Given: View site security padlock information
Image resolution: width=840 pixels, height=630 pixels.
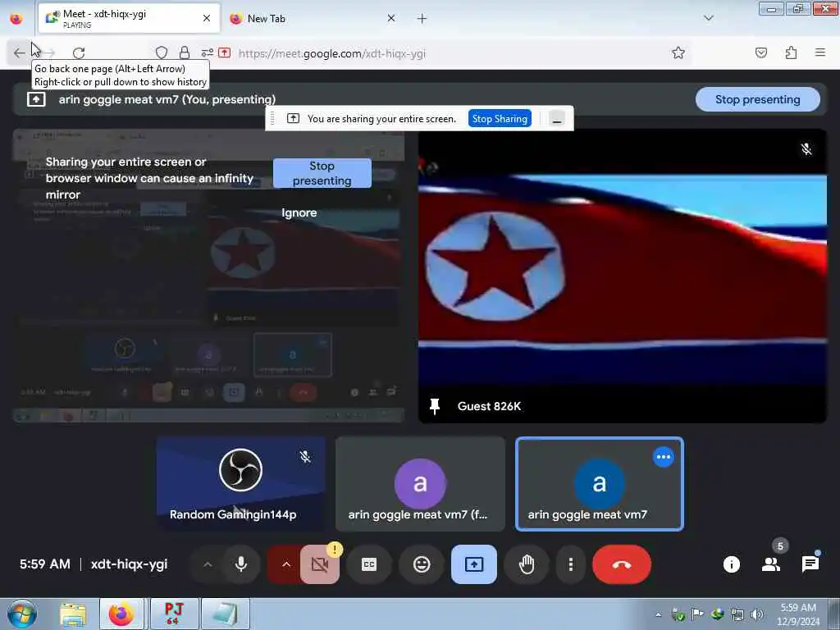Looking at the screenshot, I should (x=185, y=52).
